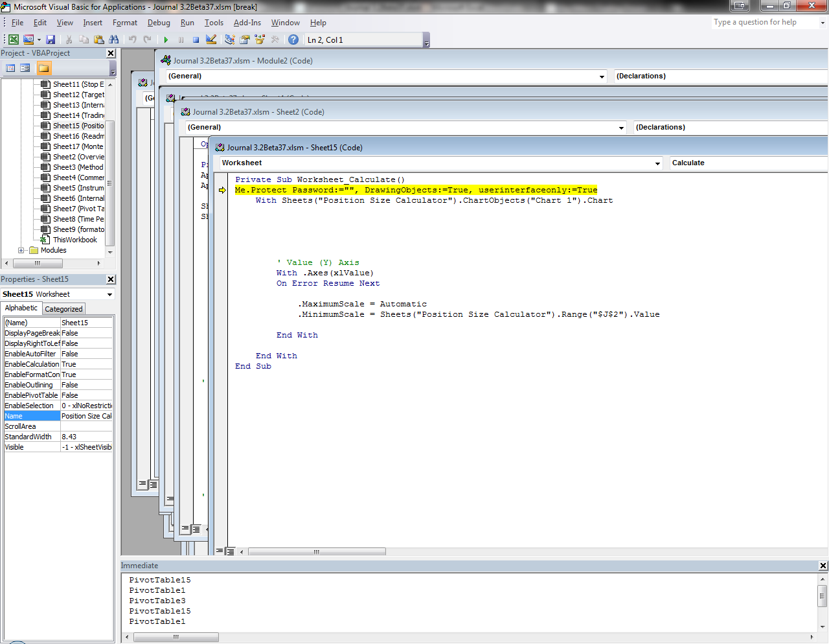Click the Type a question for help box

pyautogui.click(x=765, y=22)
